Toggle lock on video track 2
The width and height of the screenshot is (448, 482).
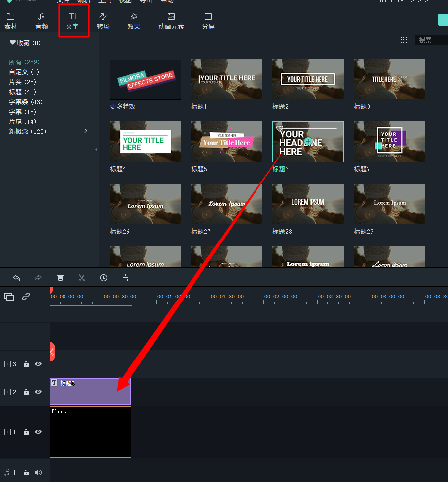coord(26,392)
